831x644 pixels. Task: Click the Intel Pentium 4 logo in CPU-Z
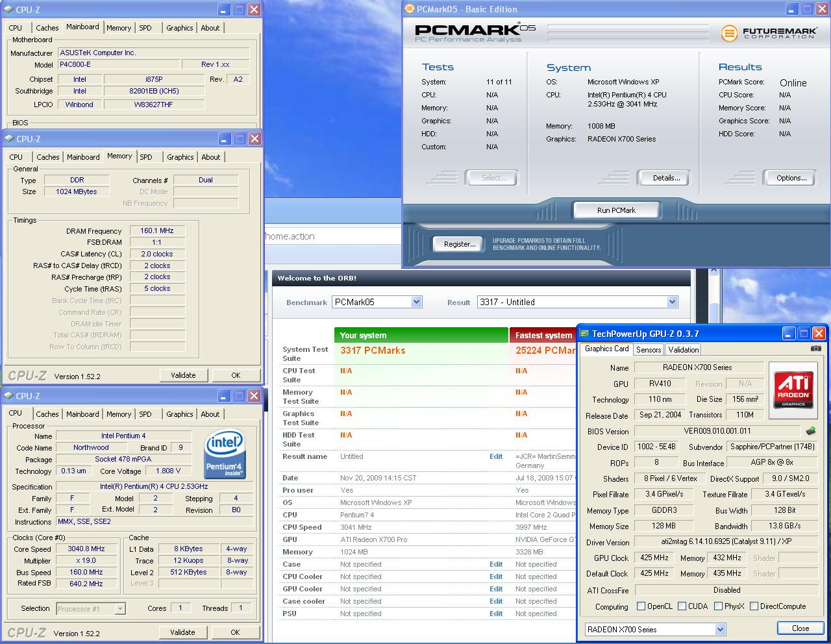[x=225, y=454]
